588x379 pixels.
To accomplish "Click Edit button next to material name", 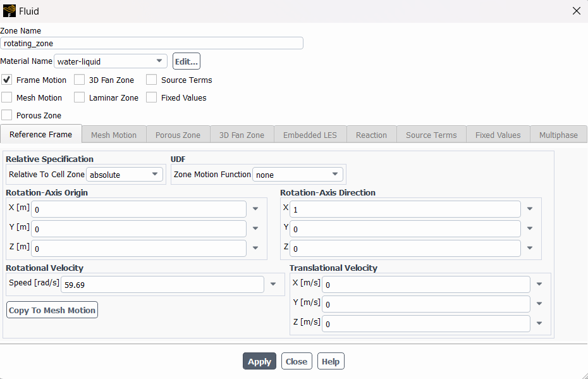I will 186,61.
